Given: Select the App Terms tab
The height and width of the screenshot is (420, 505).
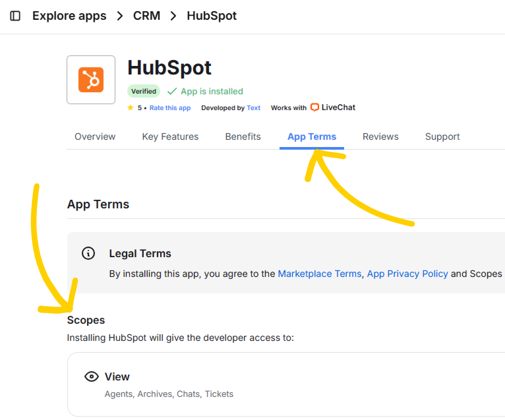Looking at the screenshot, I should (x=312, y=136).
